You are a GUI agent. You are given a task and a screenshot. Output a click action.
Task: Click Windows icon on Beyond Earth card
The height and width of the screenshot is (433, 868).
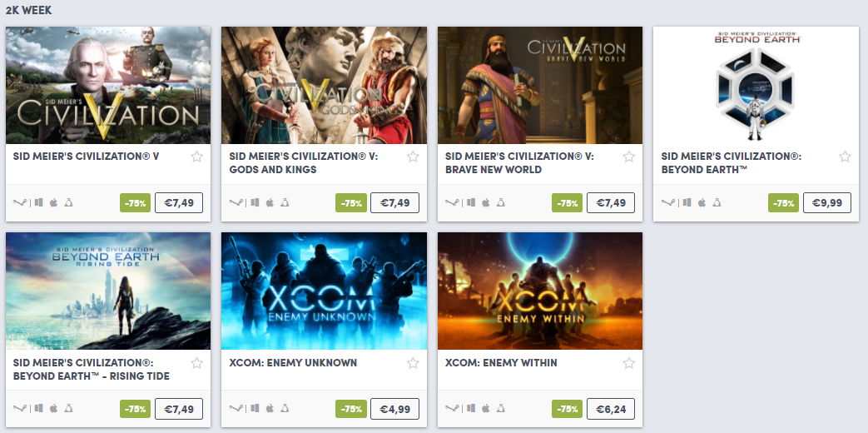687,202
